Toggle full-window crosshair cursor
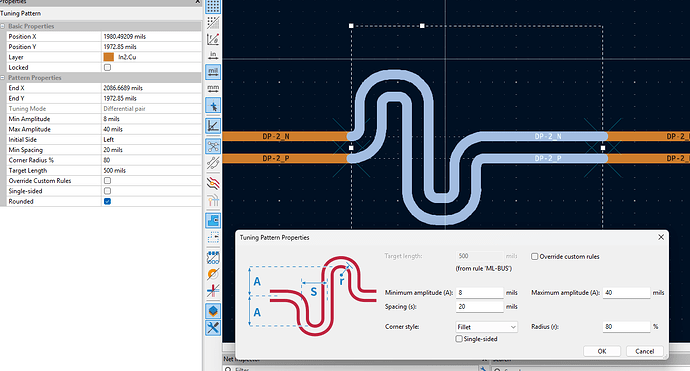690x371 pixels. click(213, 106)
